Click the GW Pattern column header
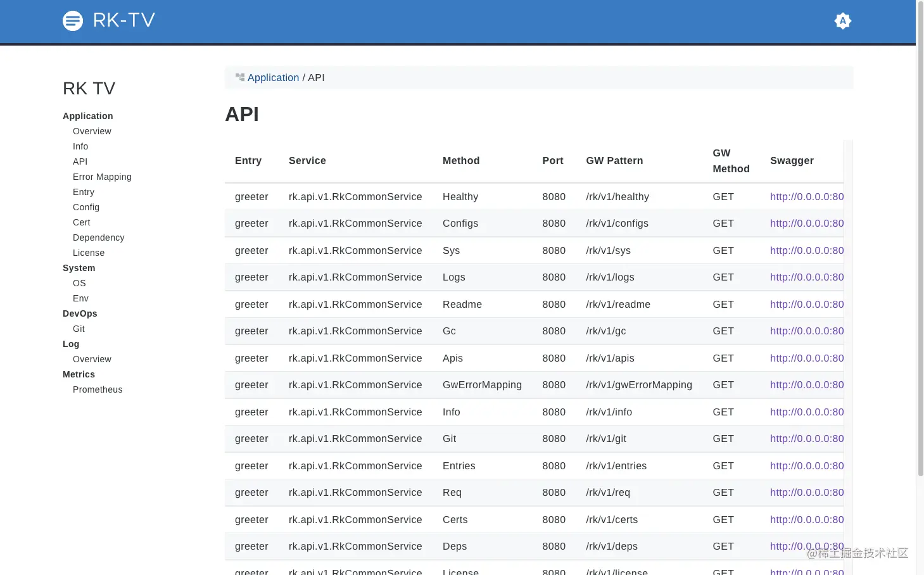The height and width of the screenshot is (575, 924). click(614, 161)
